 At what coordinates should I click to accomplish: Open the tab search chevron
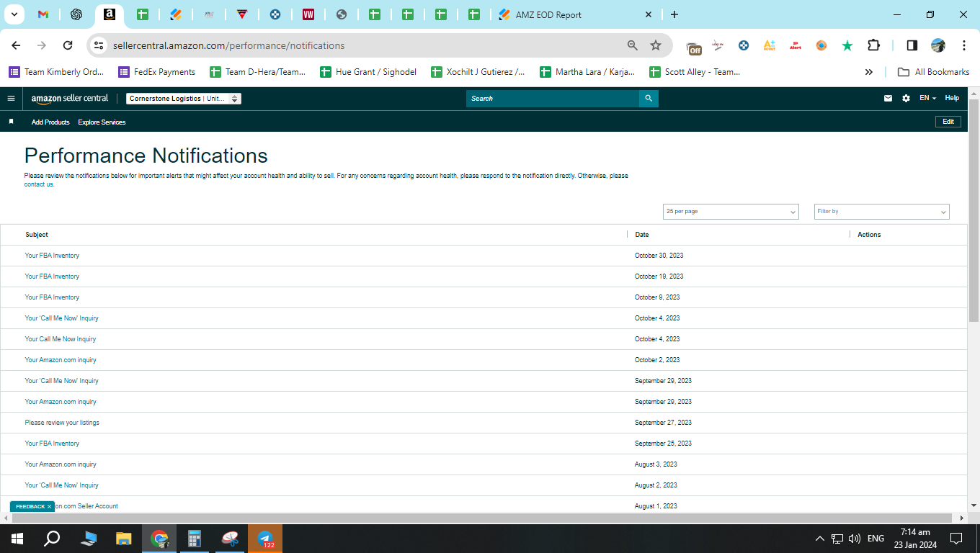tap(14, 14)
